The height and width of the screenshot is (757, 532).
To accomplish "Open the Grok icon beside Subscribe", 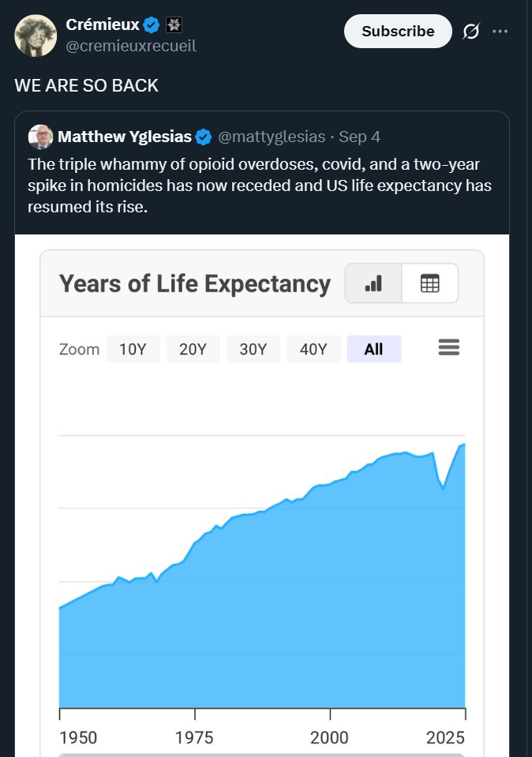I will pos(471,32).
